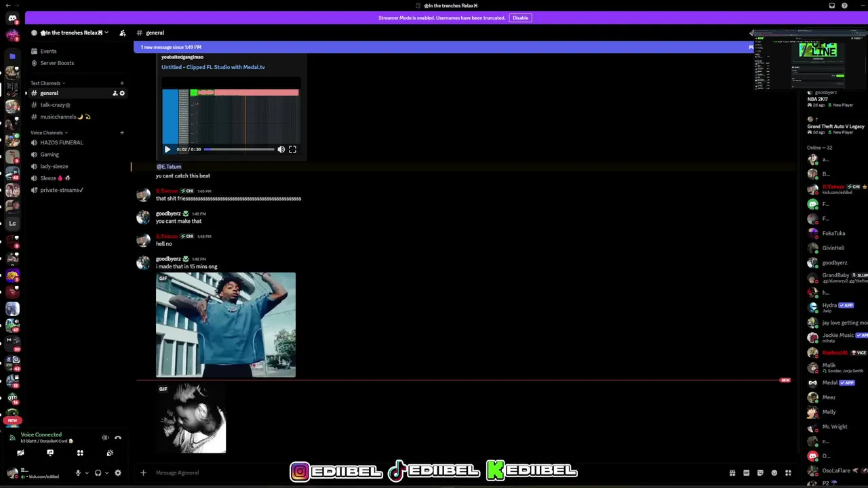Open the emoji picker

tap(774, 473)
